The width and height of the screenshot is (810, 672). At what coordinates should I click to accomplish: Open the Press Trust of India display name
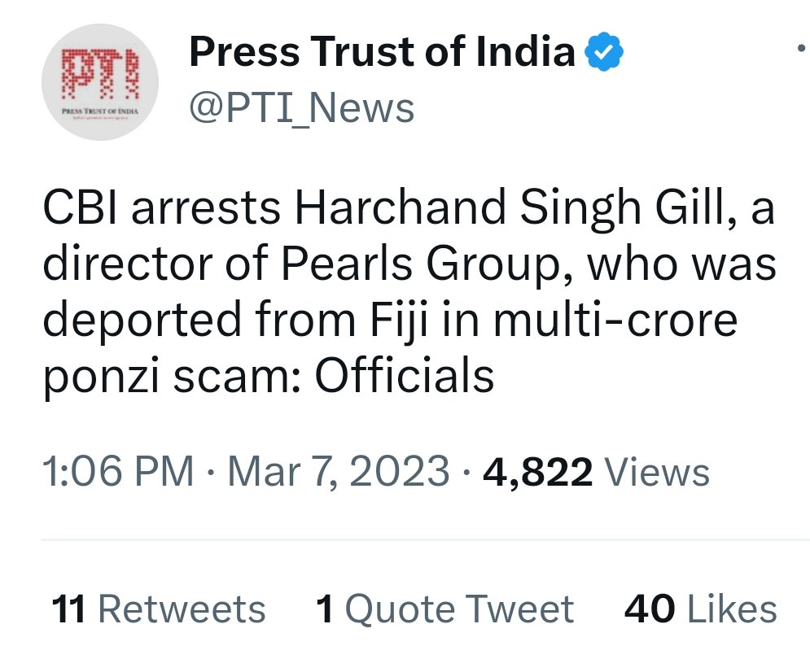coord(383,54)
